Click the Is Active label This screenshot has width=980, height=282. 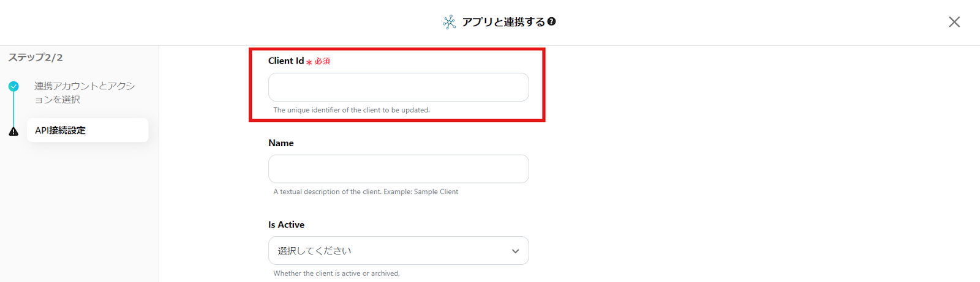[x=286, y=224]
